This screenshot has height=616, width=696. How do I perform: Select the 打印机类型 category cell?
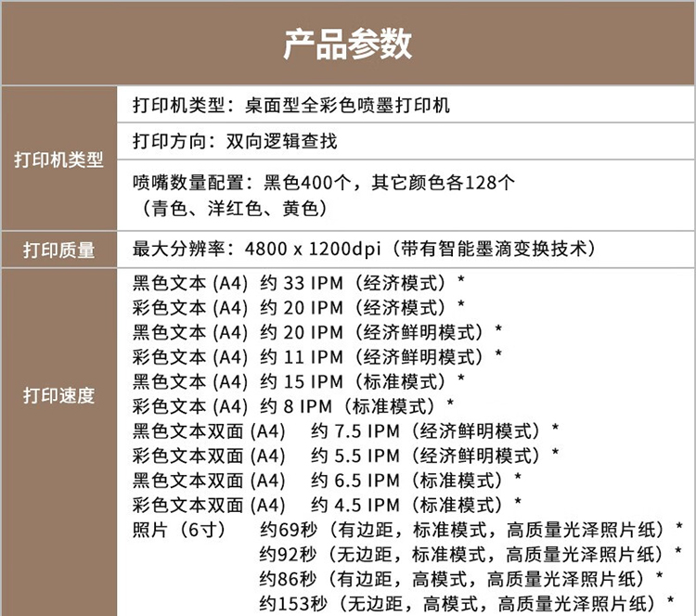point(58,159)
